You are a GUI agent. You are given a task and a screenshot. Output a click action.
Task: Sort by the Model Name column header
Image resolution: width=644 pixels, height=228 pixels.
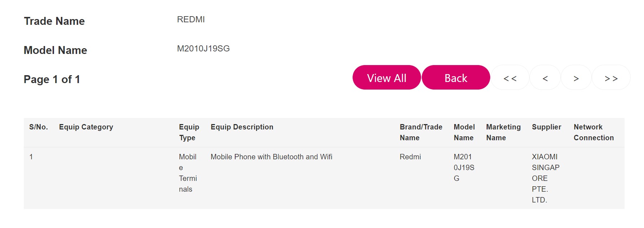(x=464, y=132)
